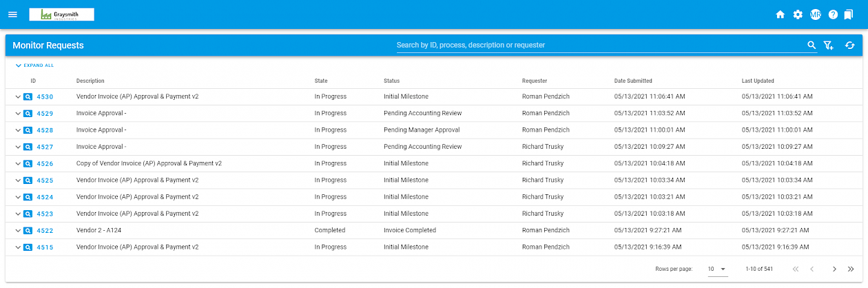Click the Graysmith logo
Screen dimensions: 868x288
pyautogui.click(x=61, y=14)
